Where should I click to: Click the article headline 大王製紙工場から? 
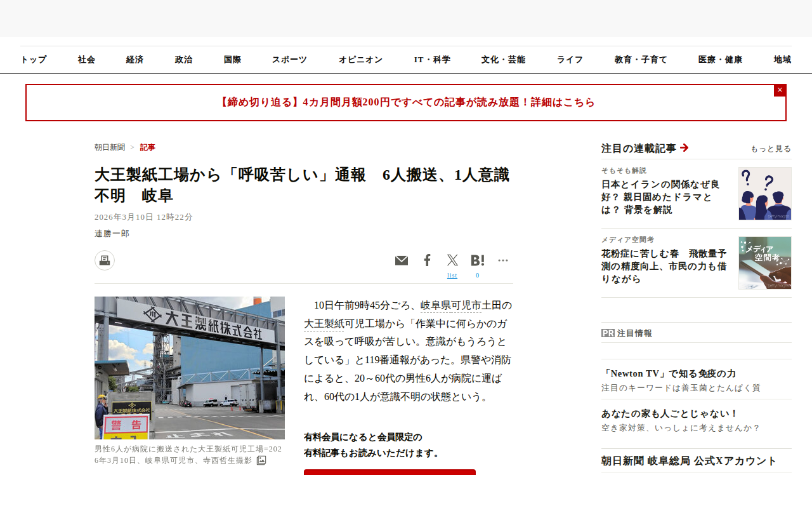(302, 185)
